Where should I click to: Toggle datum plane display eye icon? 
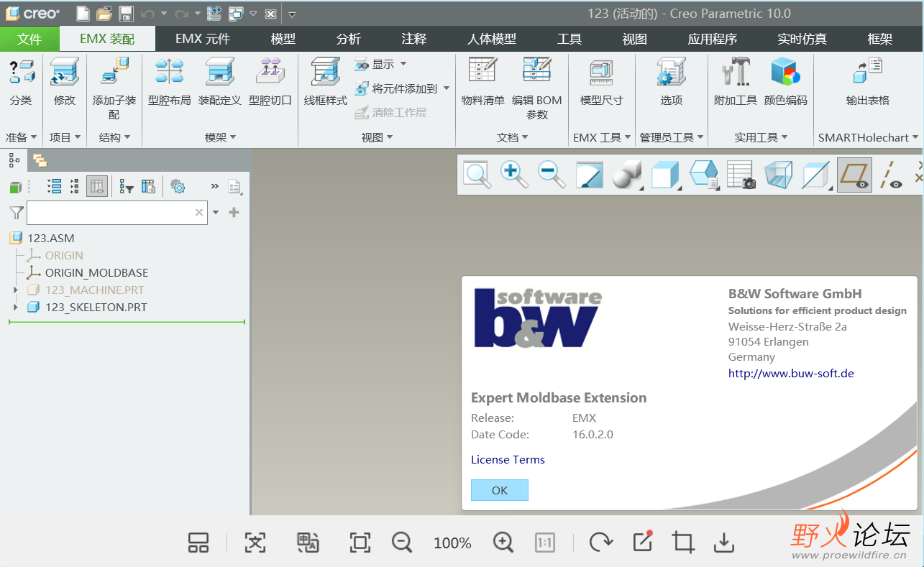tap(854, 175)
